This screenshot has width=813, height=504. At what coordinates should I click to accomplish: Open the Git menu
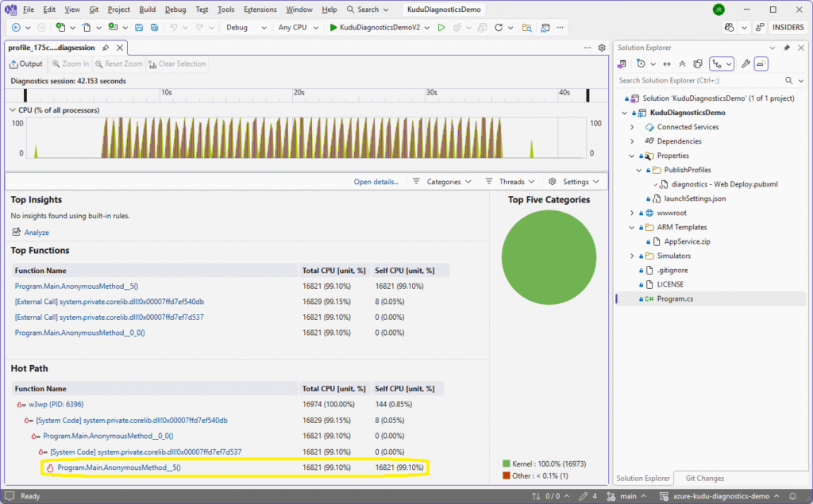point(94,10)
